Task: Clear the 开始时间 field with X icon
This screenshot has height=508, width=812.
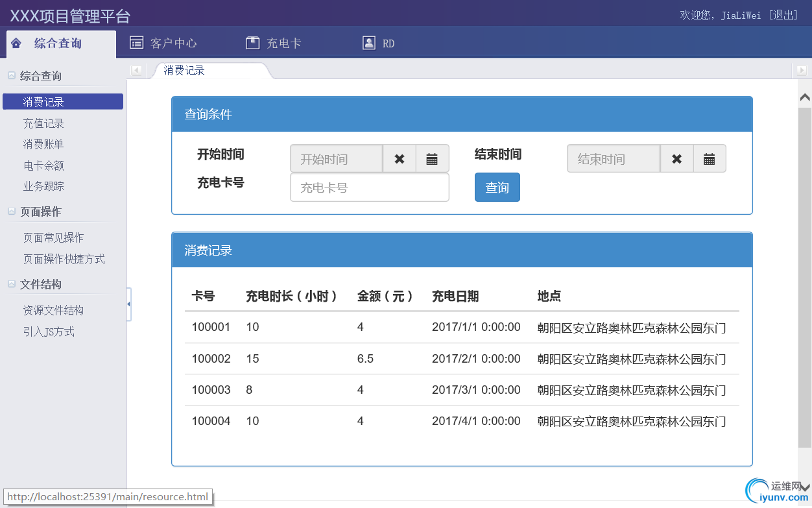Action: [400, 158]
